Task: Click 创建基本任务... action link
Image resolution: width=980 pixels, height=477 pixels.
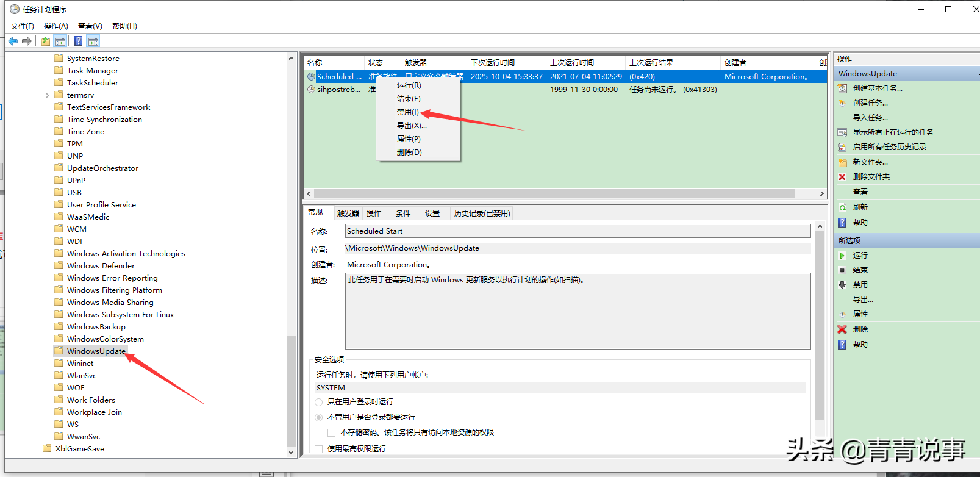Action: coord(878,88)
